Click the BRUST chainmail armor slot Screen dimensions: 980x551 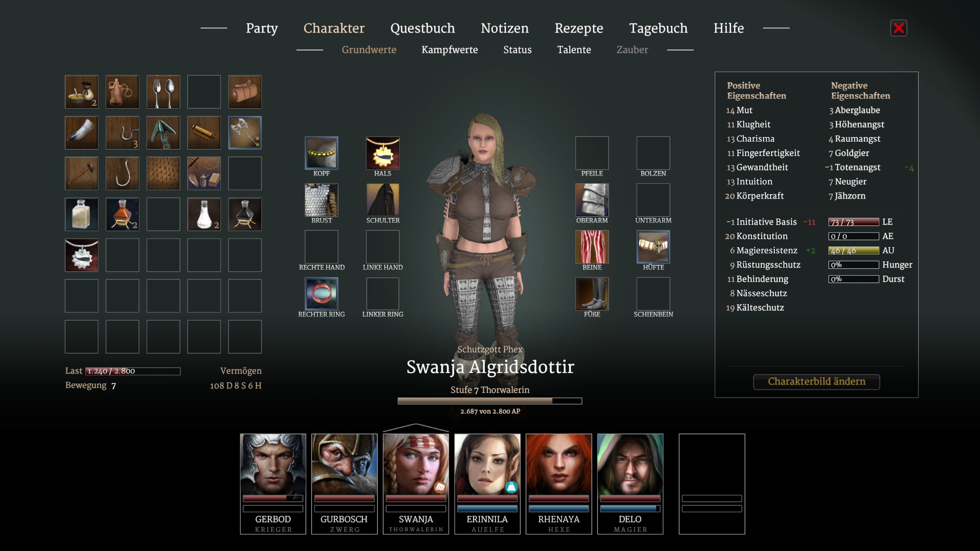(x=322, y=200)
